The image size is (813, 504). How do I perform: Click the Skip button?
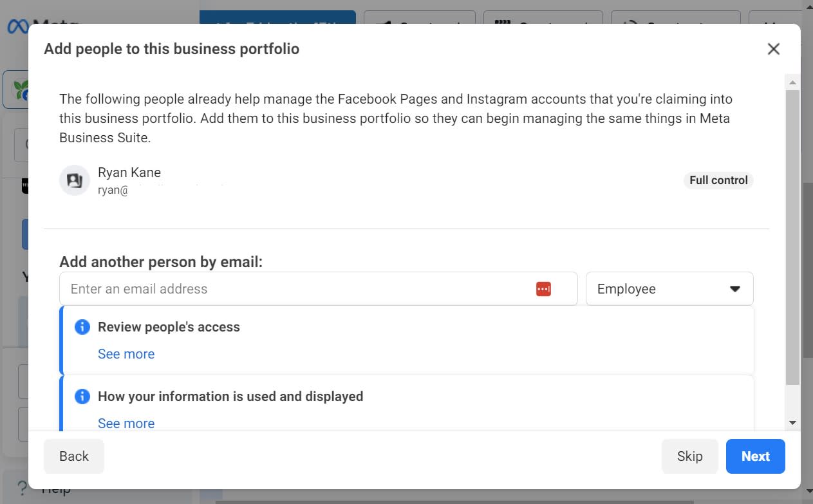690,456
